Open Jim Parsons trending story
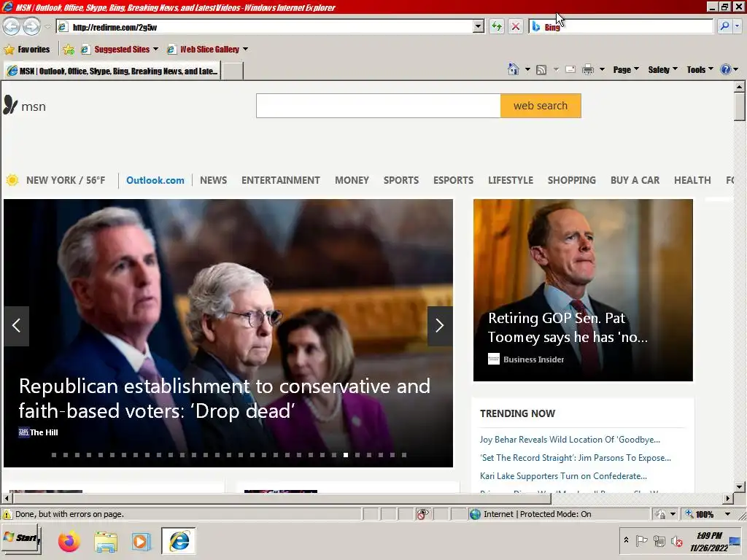 pyautogui.click(x=576, y=458)
